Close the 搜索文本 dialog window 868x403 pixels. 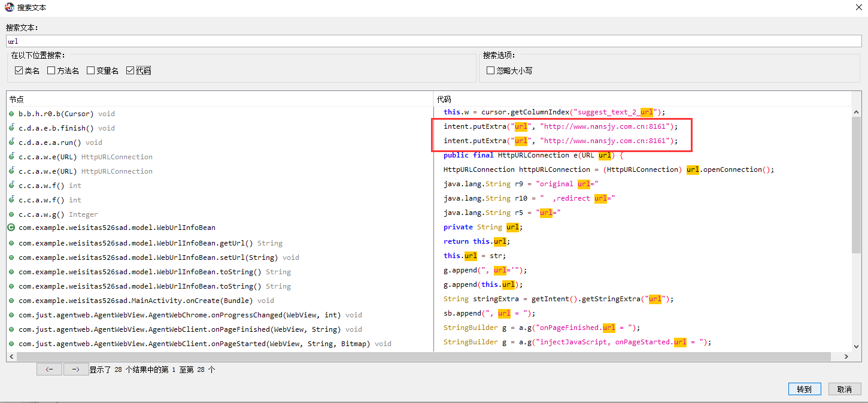click(x=858, y=7)
